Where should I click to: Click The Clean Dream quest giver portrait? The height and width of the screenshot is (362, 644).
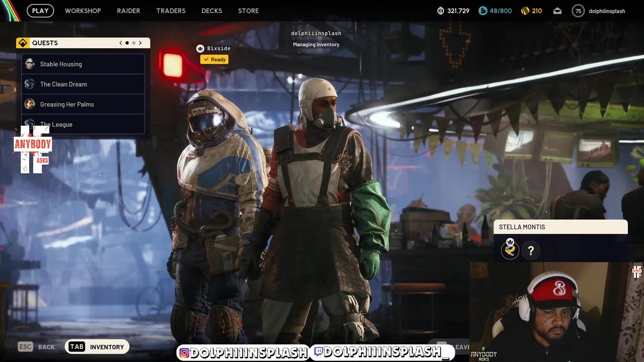[30, 84]
